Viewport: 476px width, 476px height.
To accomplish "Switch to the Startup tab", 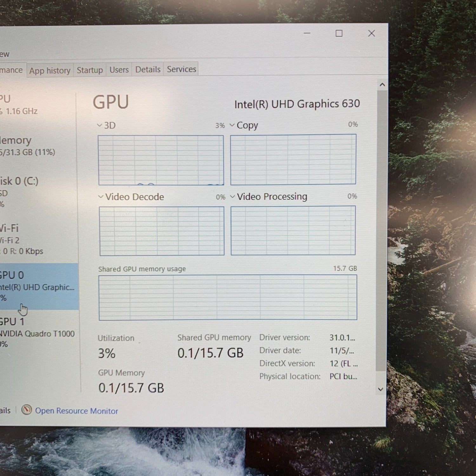I will [x=90, y=70].
